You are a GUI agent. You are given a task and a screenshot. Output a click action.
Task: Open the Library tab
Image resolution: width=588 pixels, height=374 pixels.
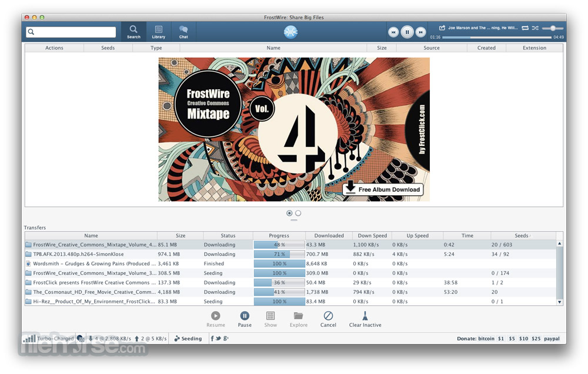(x=159, y=32)
